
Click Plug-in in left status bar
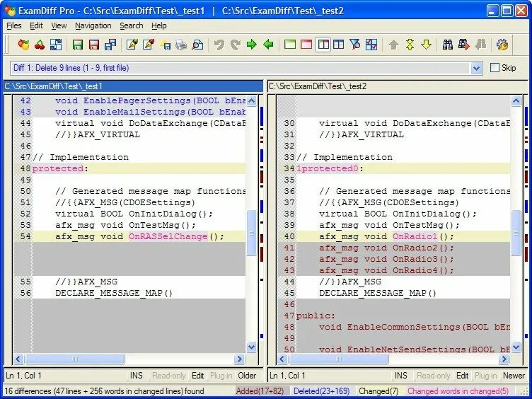(x=221, y=376)
